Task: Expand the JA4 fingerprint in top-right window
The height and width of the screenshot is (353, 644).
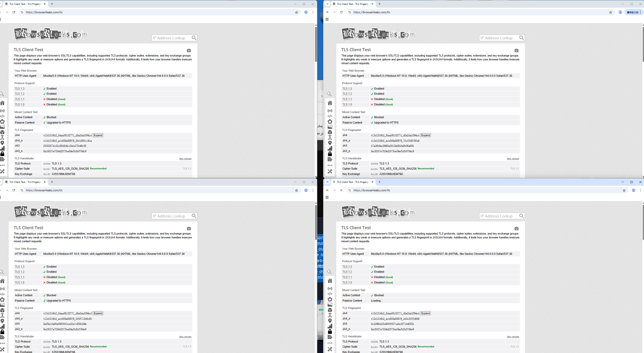Action: [425, 135]
